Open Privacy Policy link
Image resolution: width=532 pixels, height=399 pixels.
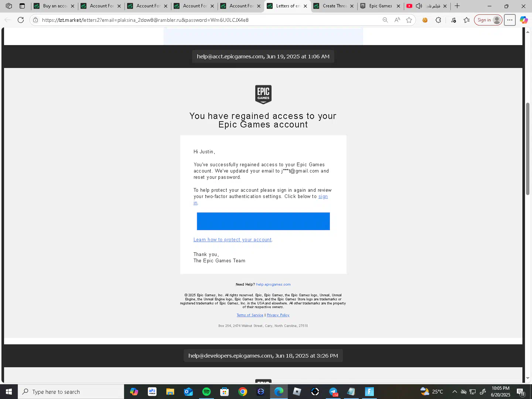click(278, 315)
